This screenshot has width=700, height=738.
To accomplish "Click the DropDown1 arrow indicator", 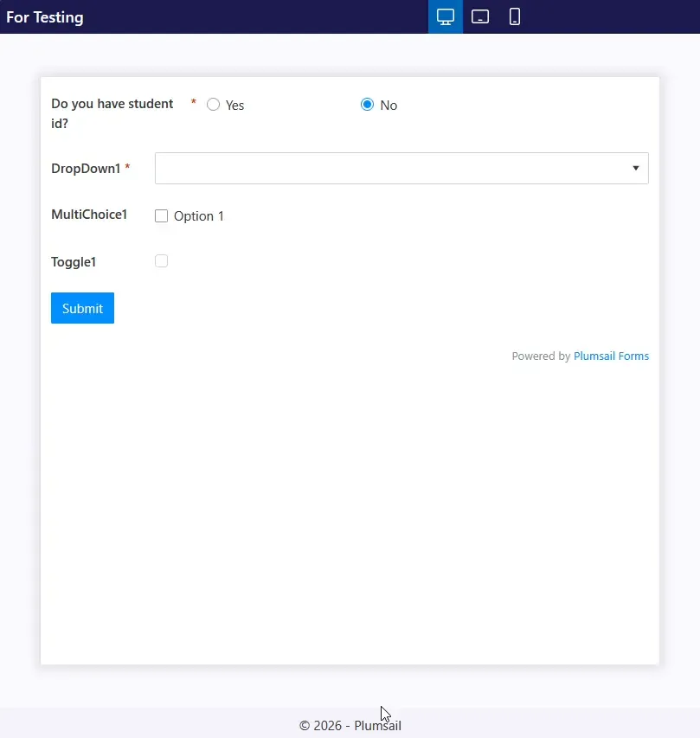I will tap(636, 168).
